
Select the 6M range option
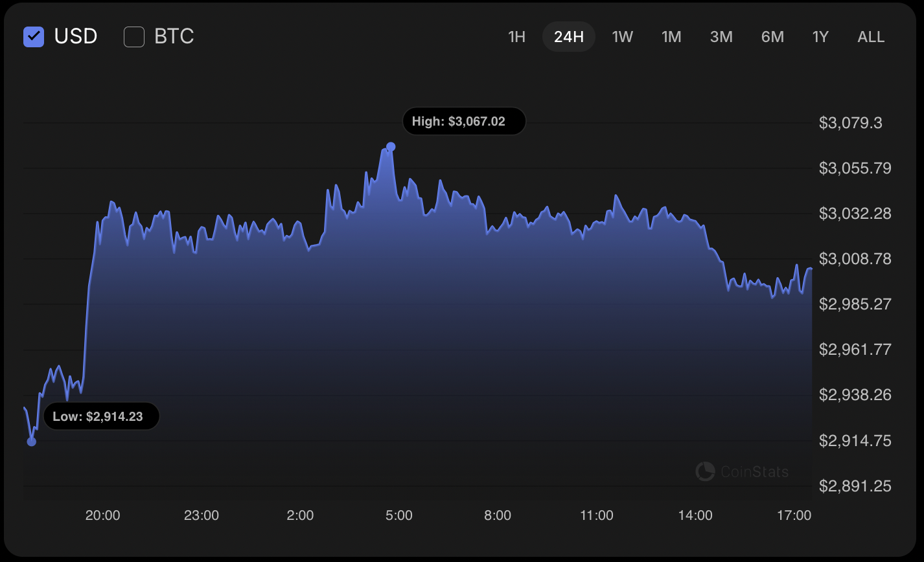coord(772,37)
